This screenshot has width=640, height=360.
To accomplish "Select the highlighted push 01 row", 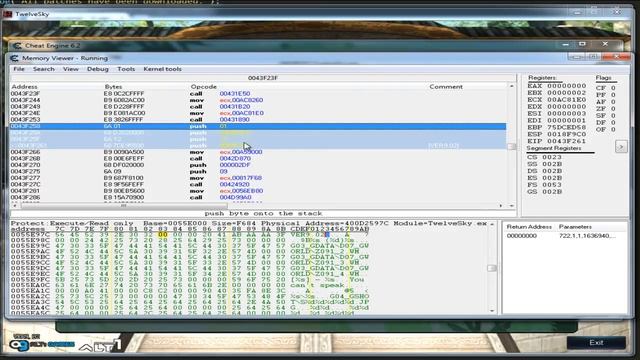I will pyautogui.click(x=258, y=126).
